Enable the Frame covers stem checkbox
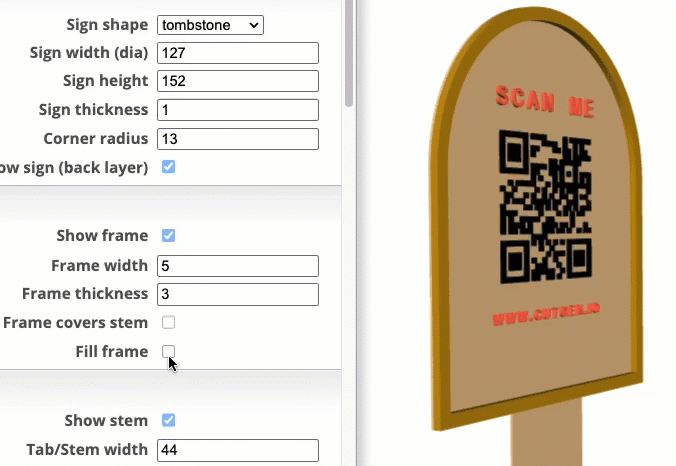676x466 pixels. 169,322
